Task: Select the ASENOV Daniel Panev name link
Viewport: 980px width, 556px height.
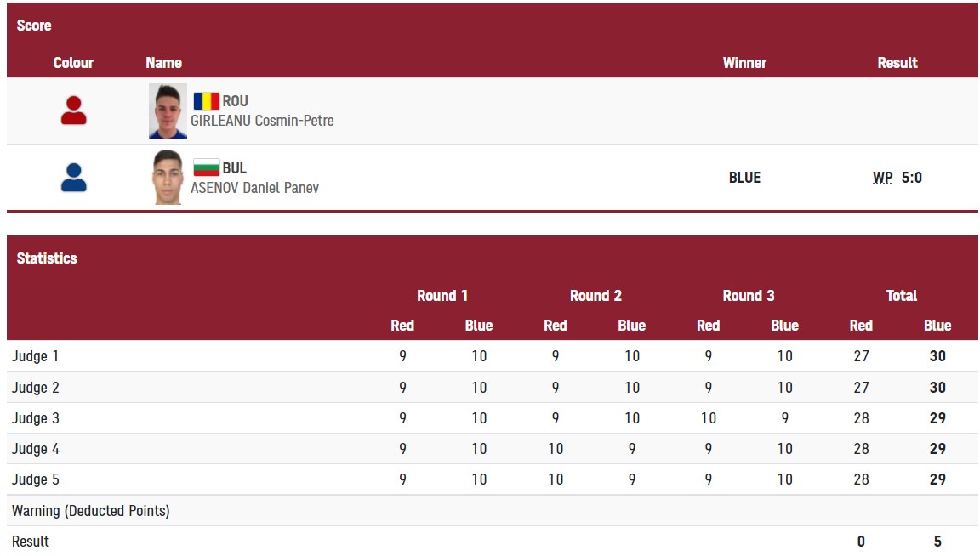Action: (255, 188)
